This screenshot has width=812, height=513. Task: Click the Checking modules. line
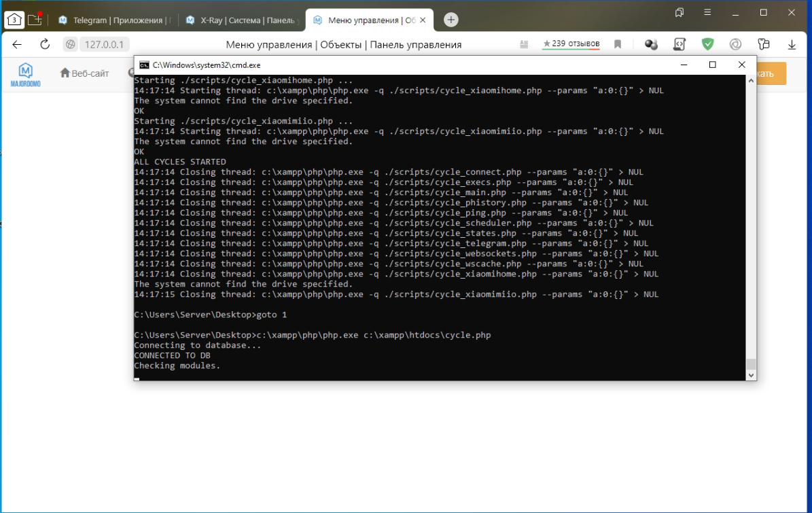point(177,366)
